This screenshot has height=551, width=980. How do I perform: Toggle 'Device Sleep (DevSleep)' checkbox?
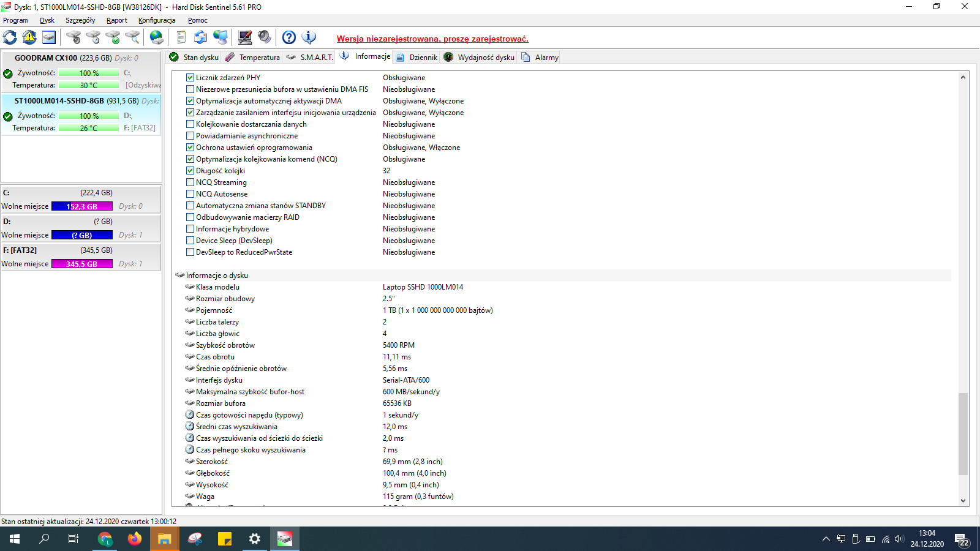click(x=190, y=241)
